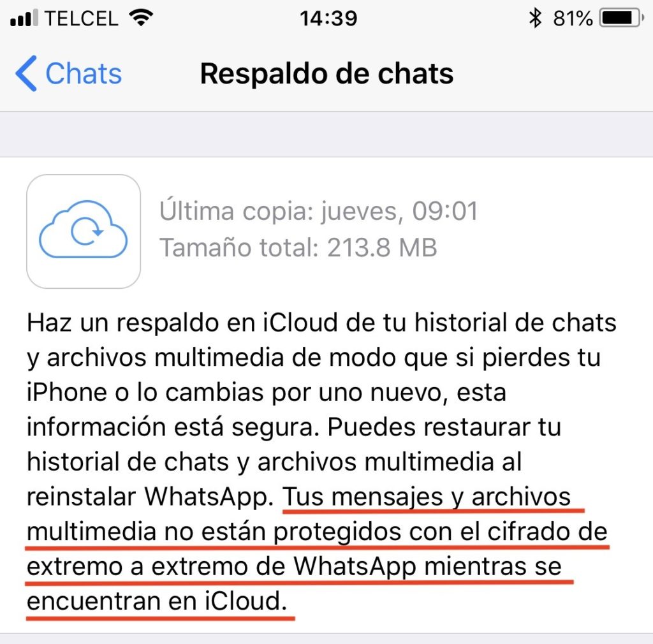This screenshot has height=644, width=653.
Task: Tap the underlined 'Tus mensajes y archivos' text
Action: click(x=427, y=497)
